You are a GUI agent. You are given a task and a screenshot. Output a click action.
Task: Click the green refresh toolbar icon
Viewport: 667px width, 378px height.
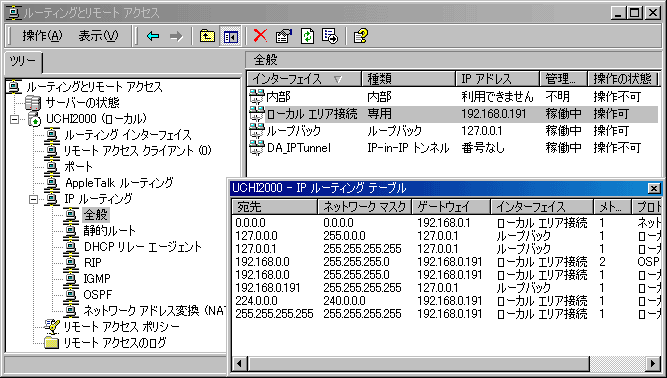tap(307, 36)
